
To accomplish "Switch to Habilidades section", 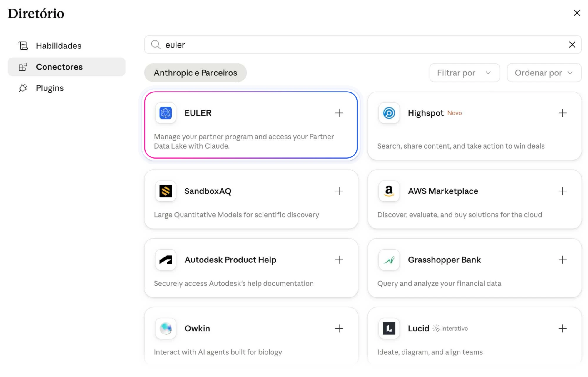I will pos(66,46).
